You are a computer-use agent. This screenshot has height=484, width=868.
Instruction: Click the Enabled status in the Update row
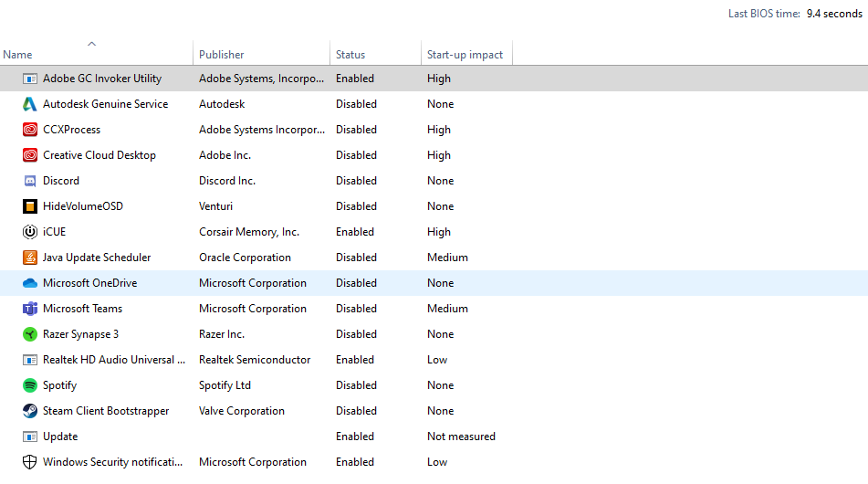pyautogui.click(x=355, y=437)
